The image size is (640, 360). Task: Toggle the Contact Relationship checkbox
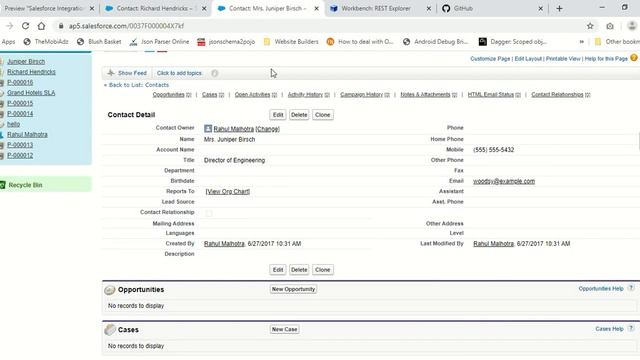click(209, 213)
